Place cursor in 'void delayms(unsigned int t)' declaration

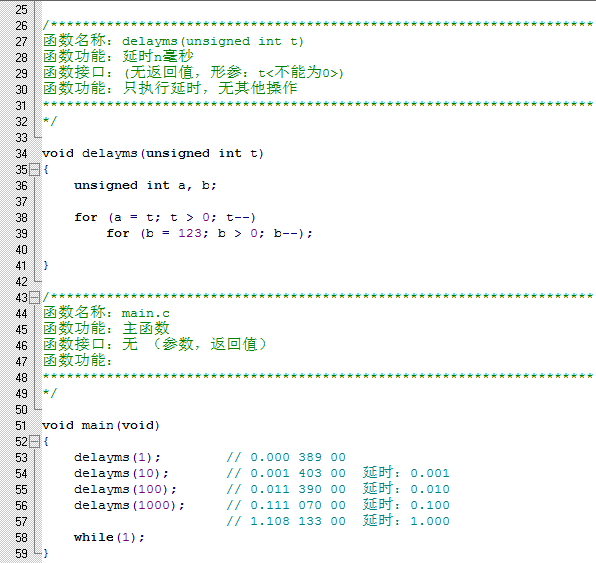tap(153, 154)
